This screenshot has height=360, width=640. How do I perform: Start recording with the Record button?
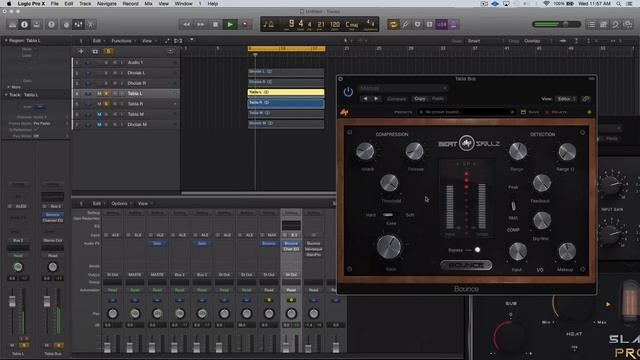pyautogui.click(x=245, y=24)
